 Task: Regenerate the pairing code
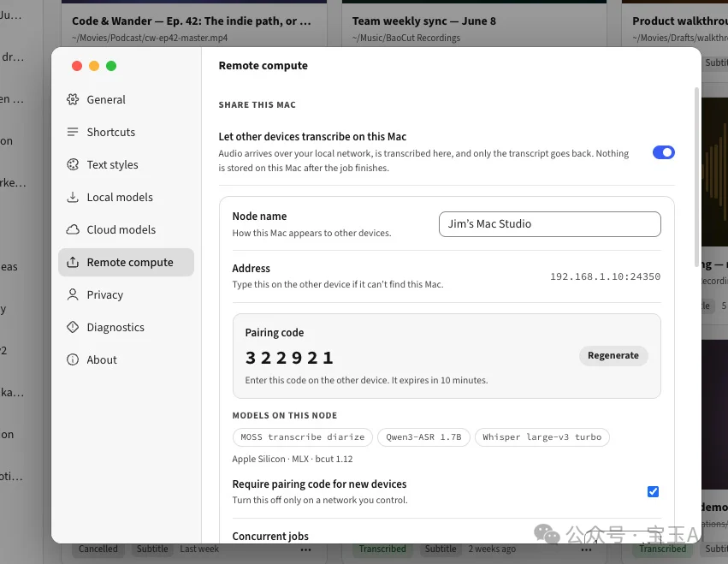point(613,355)
